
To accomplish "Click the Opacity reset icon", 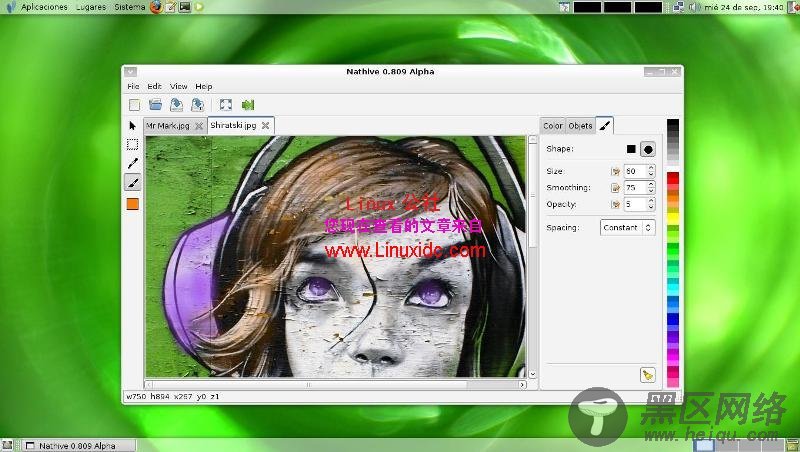I will pyautogui.click(x=615, y=204).
